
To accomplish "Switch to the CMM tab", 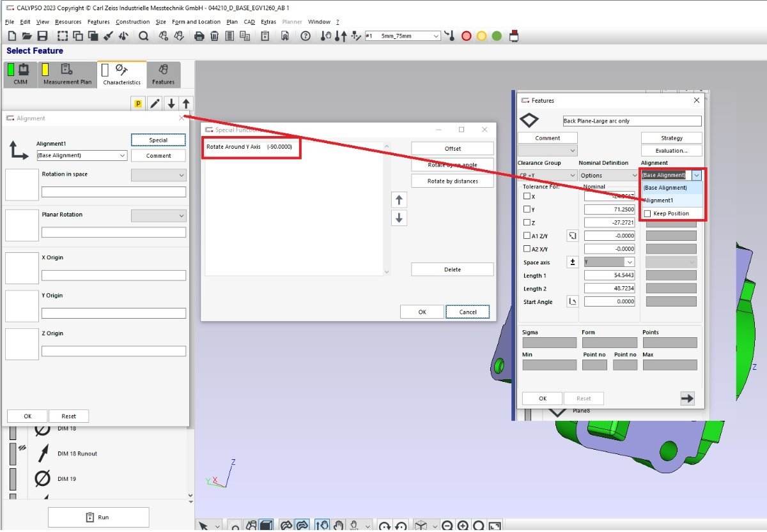I will (20, 74).
